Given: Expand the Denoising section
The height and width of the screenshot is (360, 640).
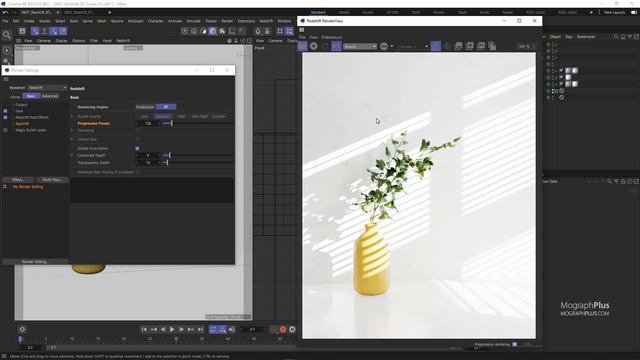Looking at the screenshot, I should coord(72,131).
